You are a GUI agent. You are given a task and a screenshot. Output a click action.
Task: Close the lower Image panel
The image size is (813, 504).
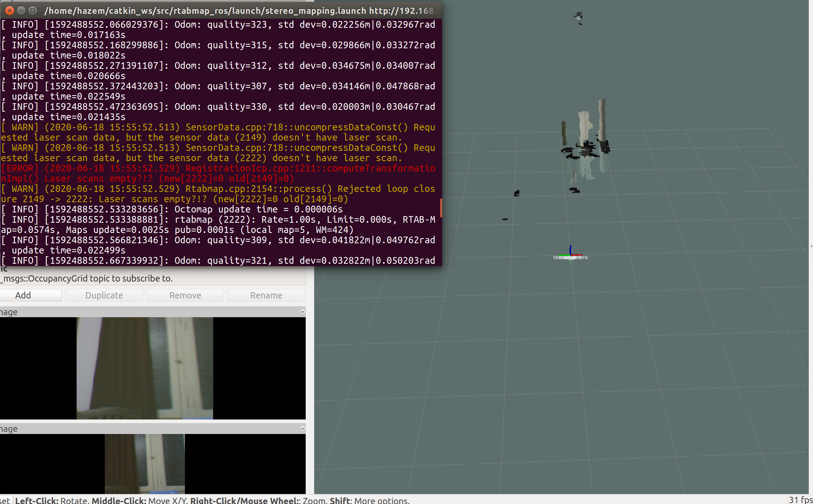tap(302, 428)
